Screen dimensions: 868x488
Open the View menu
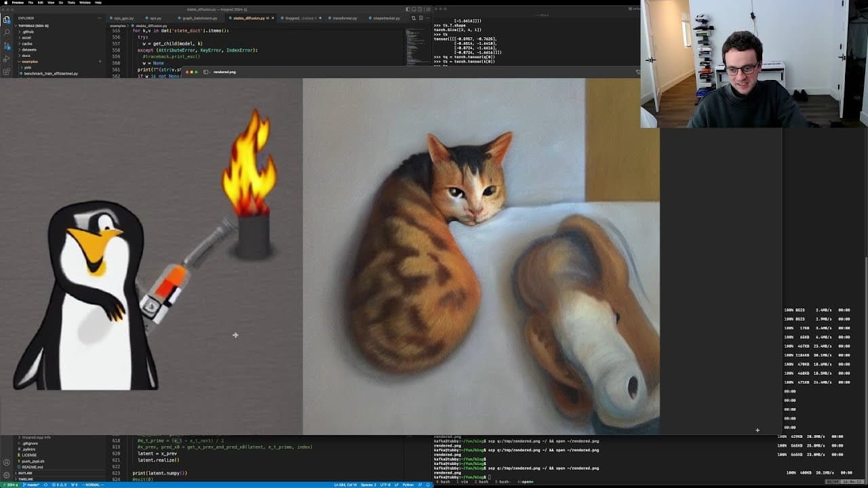(50, 3)
